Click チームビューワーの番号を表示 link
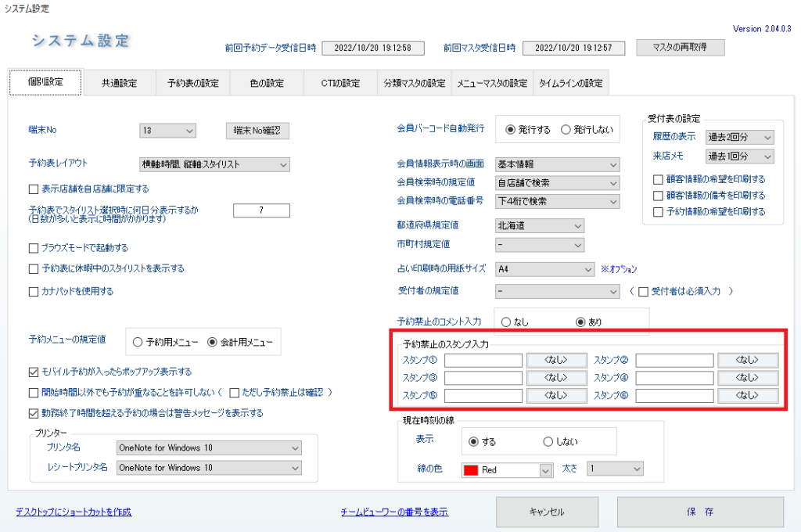The width and height of the screenshot is (801, 532). pyautogui.click(x=394, y=512)
